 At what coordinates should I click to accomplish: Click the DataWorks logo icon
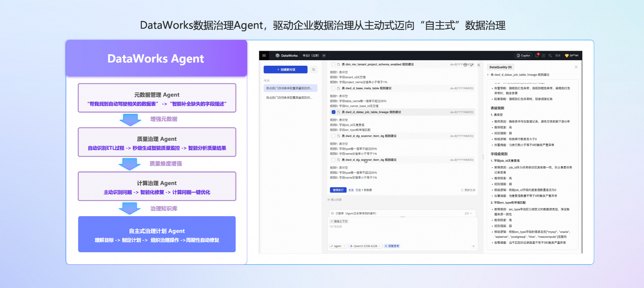click(277, 55)
